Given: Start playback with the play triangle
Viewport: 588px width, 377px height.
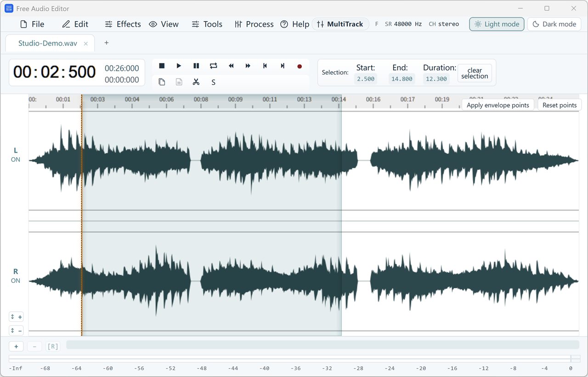Looking at the screenshot, I should [x=179, y=66].
